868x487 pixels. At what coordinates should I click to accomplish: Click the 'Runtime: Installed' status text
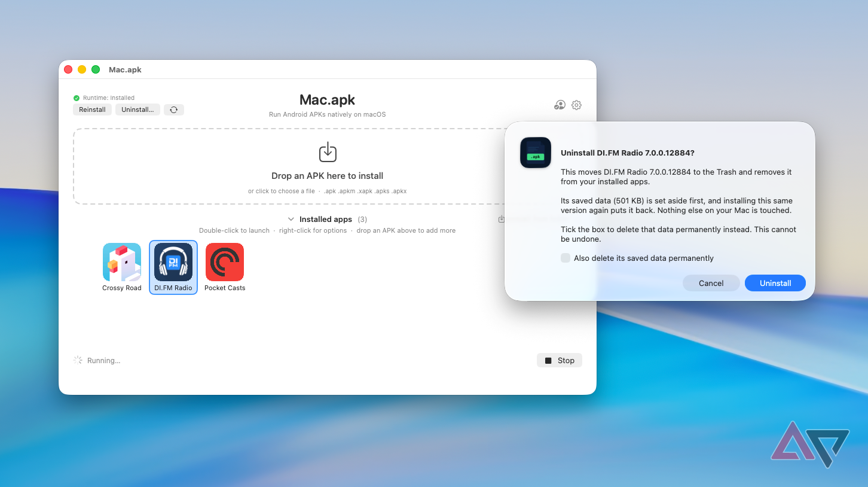click(109, 98)
